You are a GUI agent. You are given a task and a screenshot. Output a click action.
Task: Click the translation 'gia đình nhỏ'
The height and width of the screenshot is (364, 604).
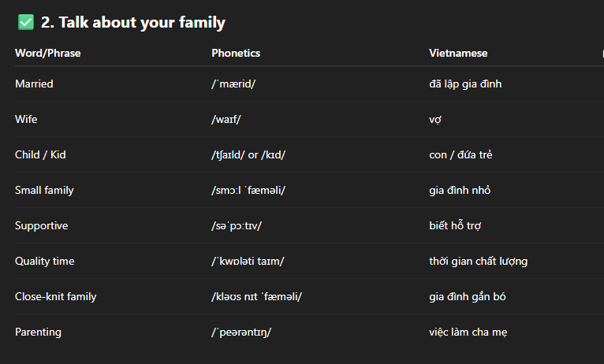pos(460,190)
